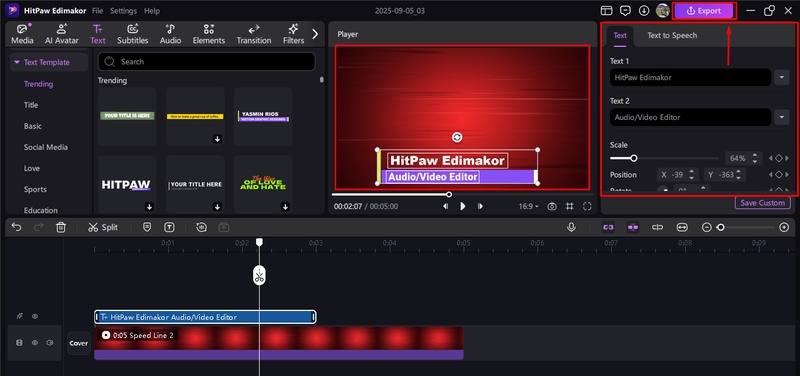The height and width of the screenshot is (376, 800).
Task: Open the feedback message icon
Action: coord(625,11)
